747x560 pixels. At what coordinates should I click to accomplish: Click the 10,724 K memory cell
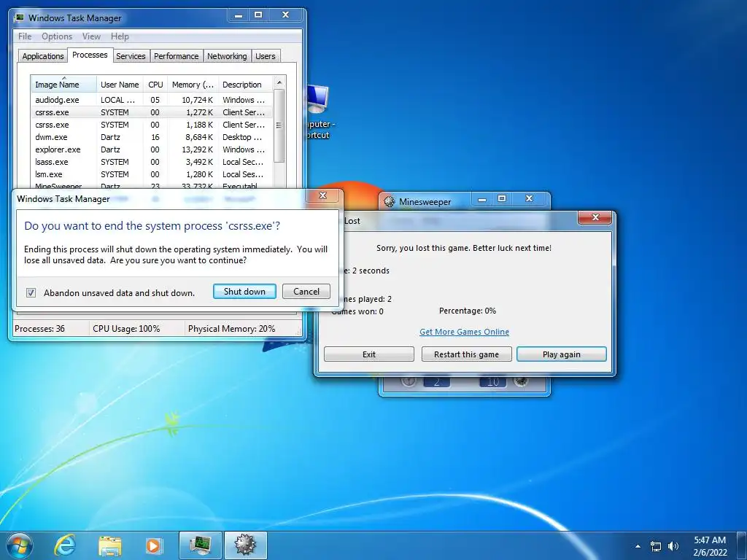click(197, 100)
